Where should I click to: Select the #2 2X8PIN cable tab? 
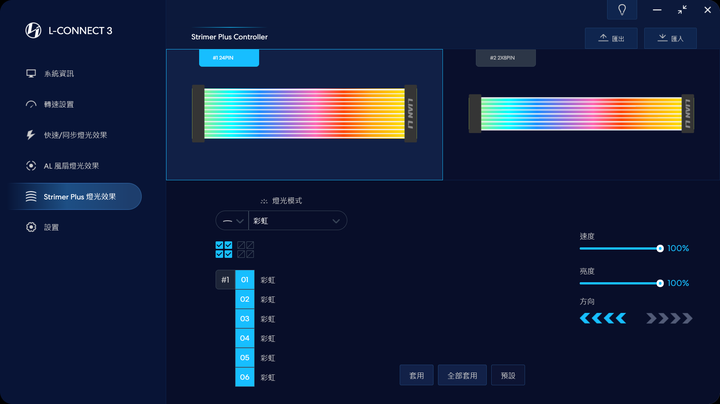(x=506, y=58)
